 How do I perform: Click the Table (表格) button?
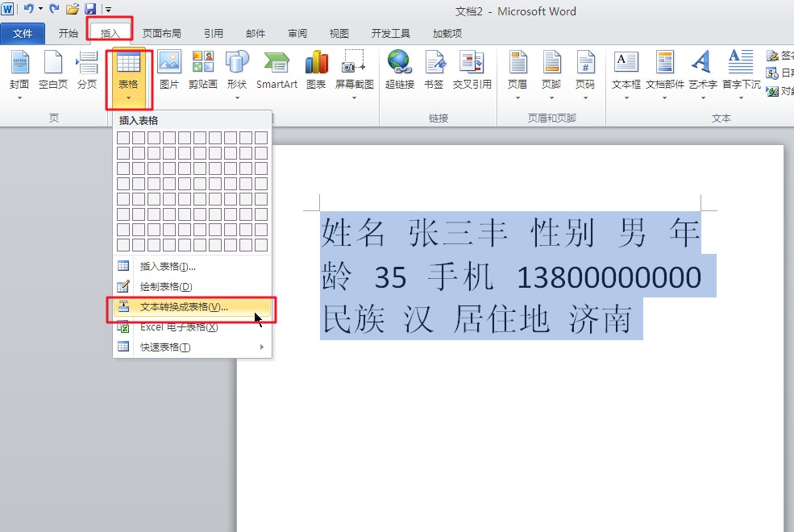pos(128,77)
